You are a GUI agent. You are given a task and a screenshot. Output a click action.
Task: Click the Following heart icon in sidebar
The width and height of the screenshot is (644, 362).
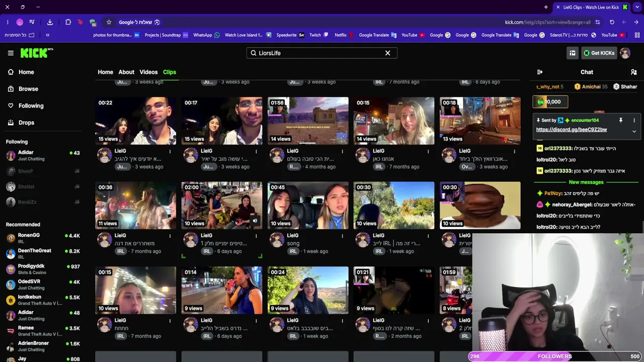pos(11,106)
